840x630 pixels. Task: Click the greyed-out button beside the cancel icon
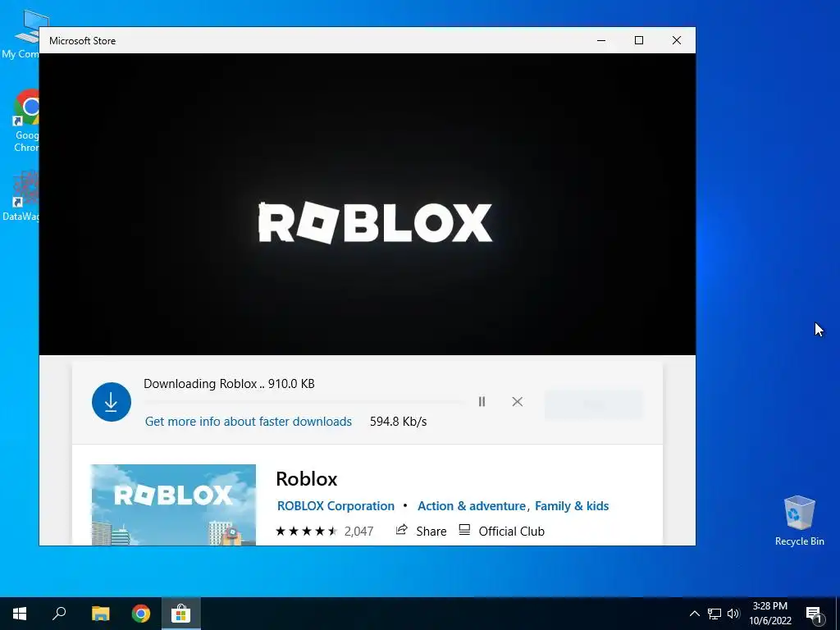click(593, 404)
